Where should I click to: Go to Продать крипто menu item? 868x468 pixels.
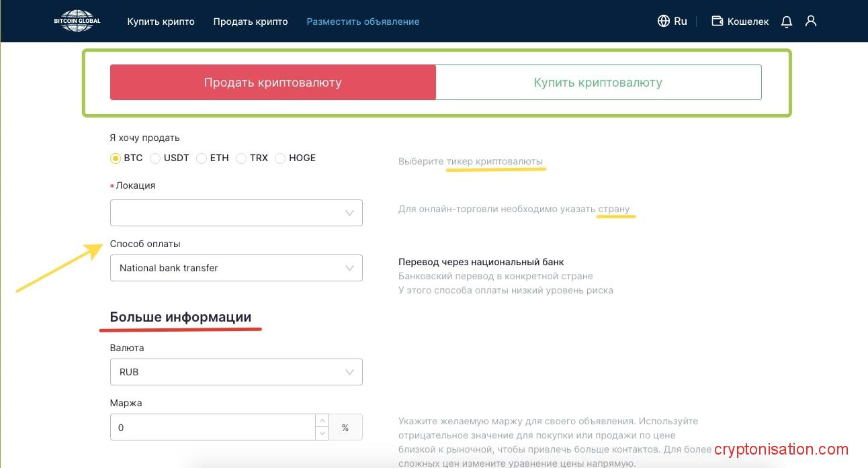coord(251,21)
